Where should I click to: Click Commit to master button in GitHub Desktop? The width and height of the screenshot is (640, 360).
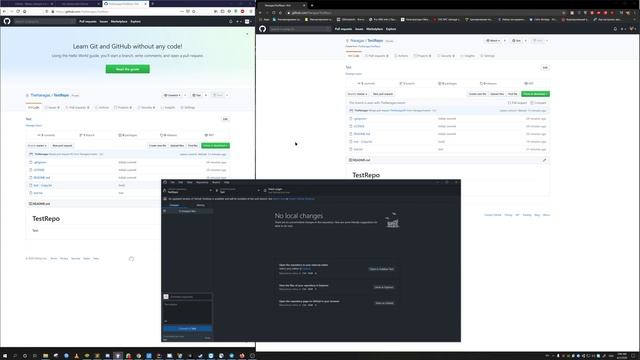[187, 329]
